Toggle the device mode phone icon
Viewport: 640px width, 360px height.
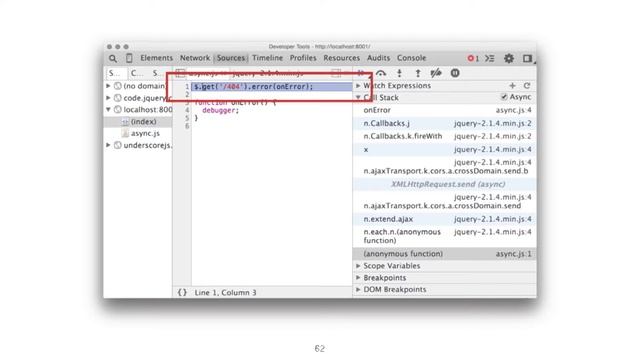129,58
